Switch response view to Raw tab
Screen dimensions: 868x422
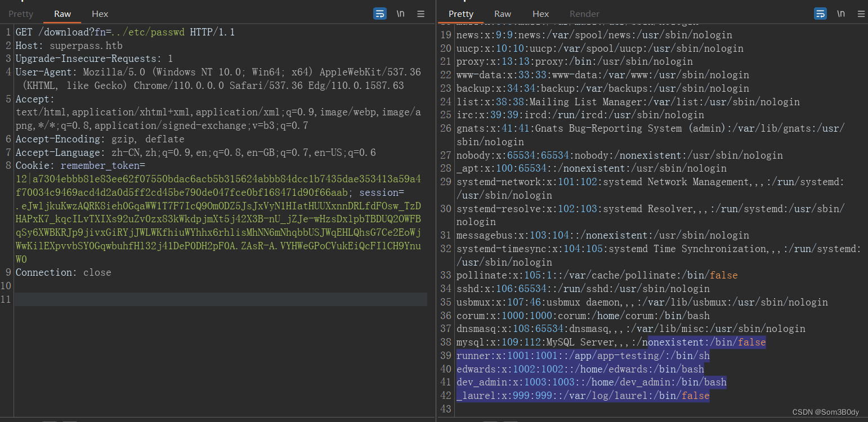(503, 14)
